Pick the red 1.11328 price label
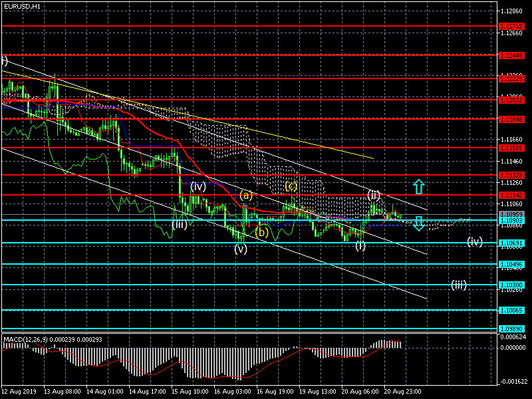The image size is (532, 399). tap(511, 175)
